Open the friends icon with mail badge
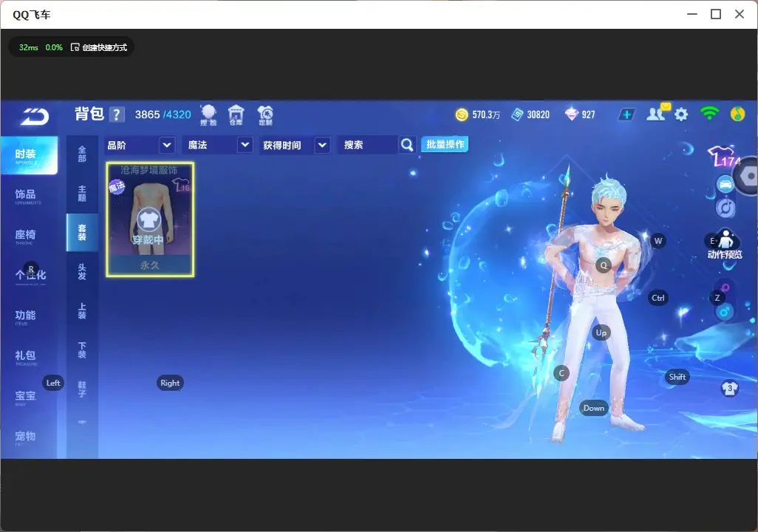Screen dimensions: 758x532 657,114
